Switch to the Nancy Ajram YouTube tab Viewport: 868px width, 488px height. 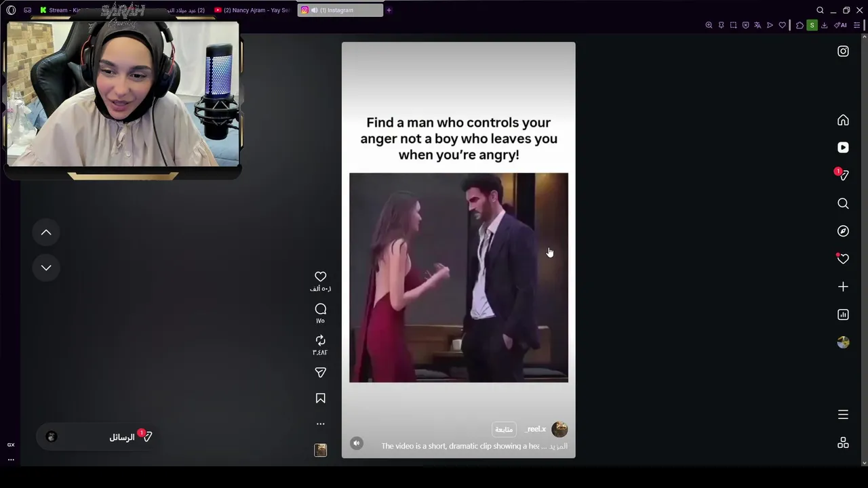coord(252,10)
